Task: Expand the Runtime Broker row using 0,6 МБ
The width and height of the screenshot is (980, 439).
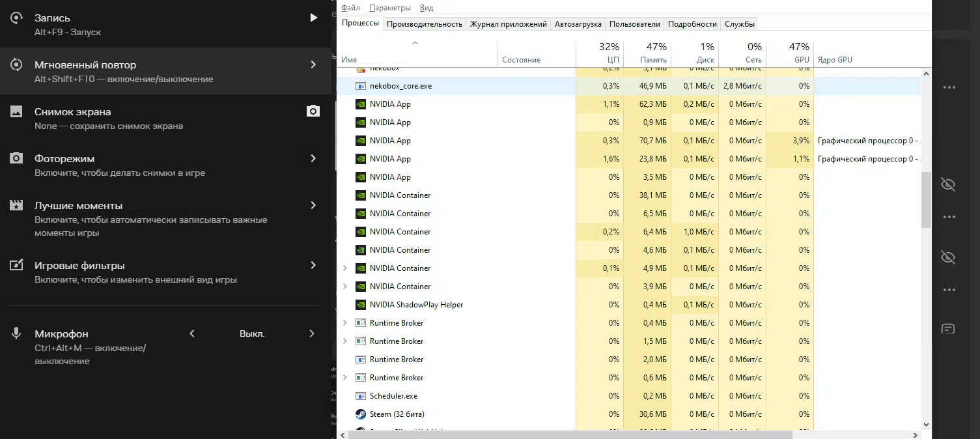Action: click(345, 378)
